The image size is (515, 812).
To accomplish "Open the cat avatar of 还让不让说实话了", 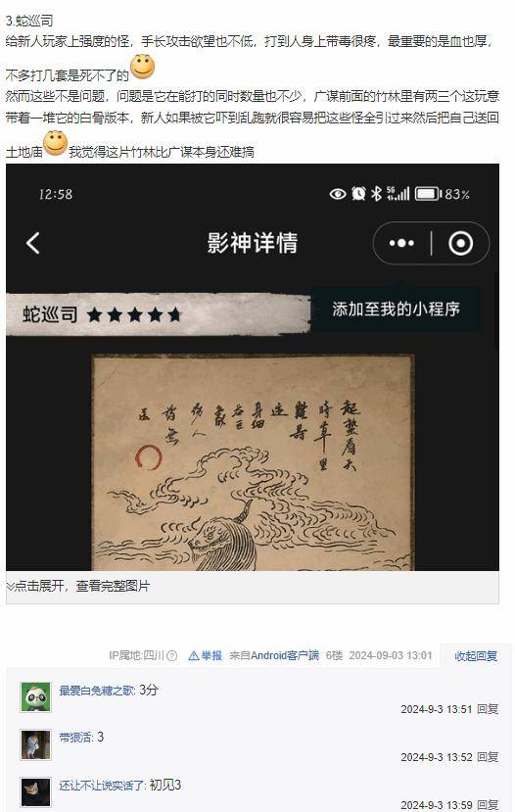I will tap(35, 792).
